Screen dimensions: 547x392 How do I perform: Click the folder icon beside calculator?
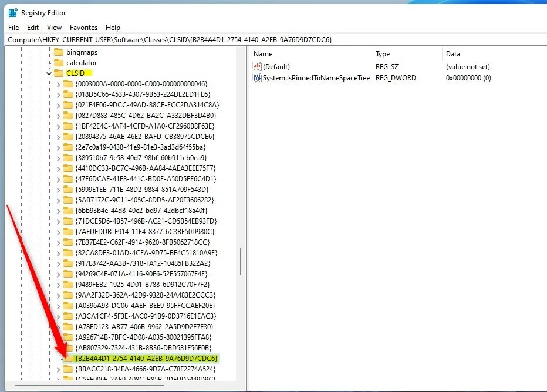pos(59,62)
